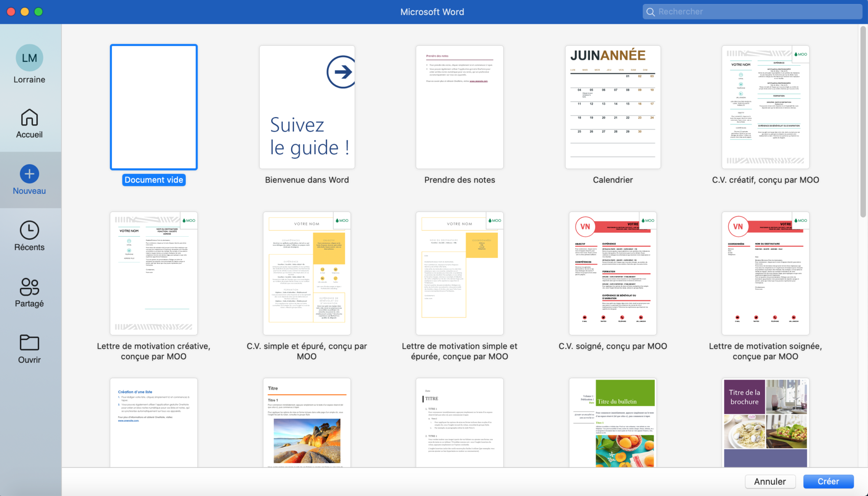The width and height of the screenshot is (868, 496).
Task: Choose the TITRE outline document template
Action: click(x=460, y=423)
